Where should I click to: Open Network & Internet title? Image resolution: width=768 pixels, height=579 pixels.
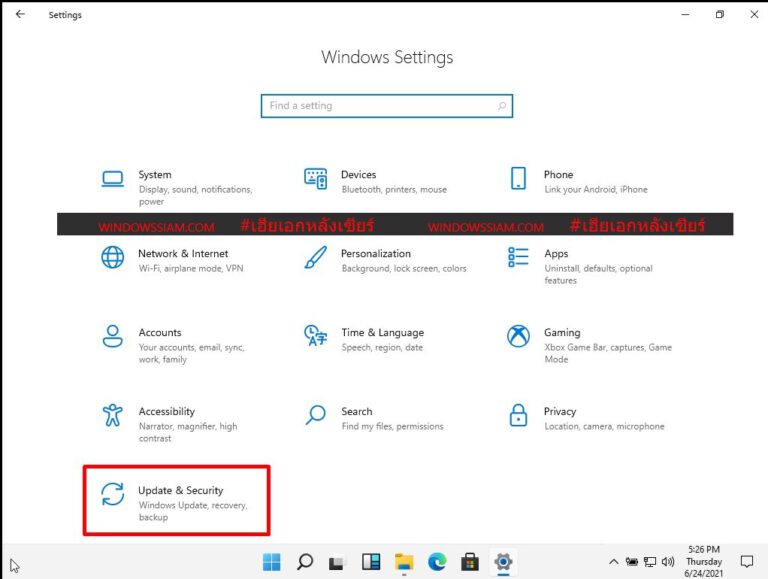[183, 253]
